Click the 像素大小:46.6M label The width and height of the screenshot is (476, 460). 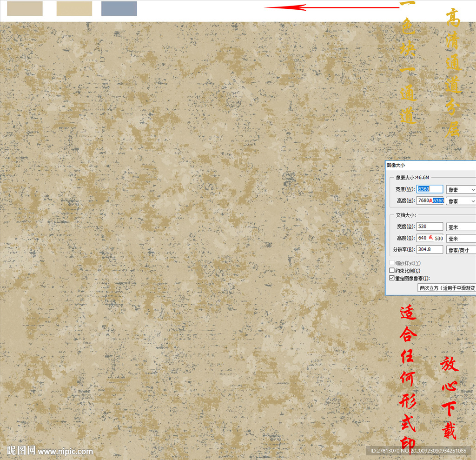413,177
